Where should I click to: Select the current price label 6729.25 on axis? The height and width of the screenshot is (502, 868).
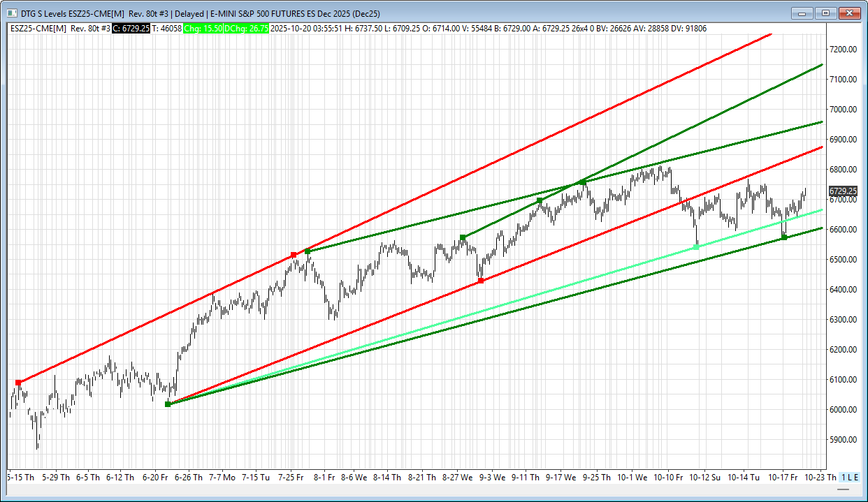point(842,191)
